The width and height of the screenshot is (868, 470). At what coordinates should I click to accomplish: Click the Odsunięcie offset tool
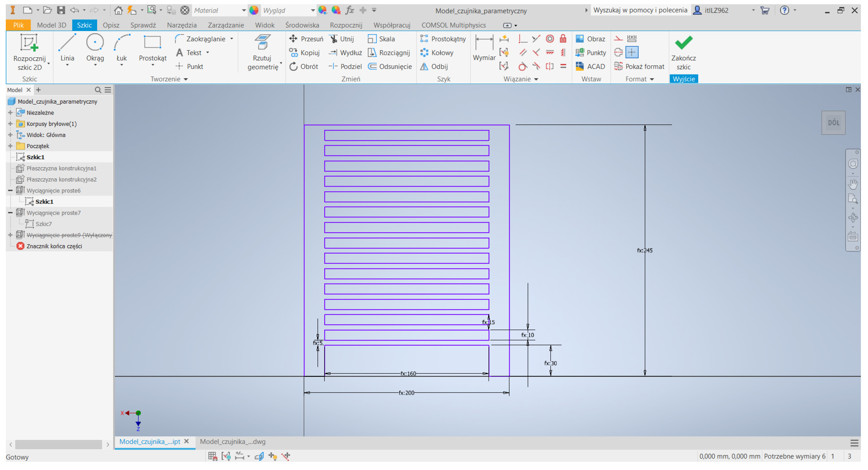pos(390,66)
